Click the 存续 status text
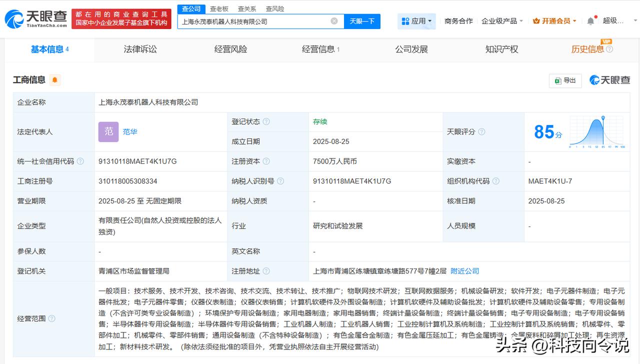640x364 pixels. tap(320, 121)
